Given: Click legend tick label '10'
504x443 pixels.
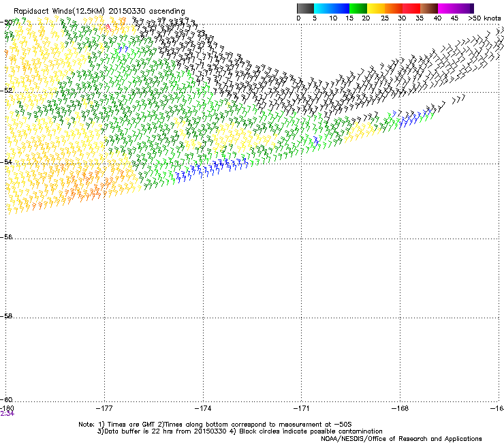Looking at the screenshot, I should pos(333,18).
